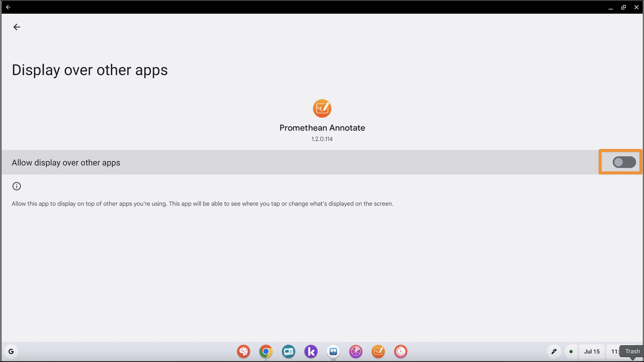Open the Google launcher button on shelf
This screenshot has height=362, width=644.
click(11, 352)
